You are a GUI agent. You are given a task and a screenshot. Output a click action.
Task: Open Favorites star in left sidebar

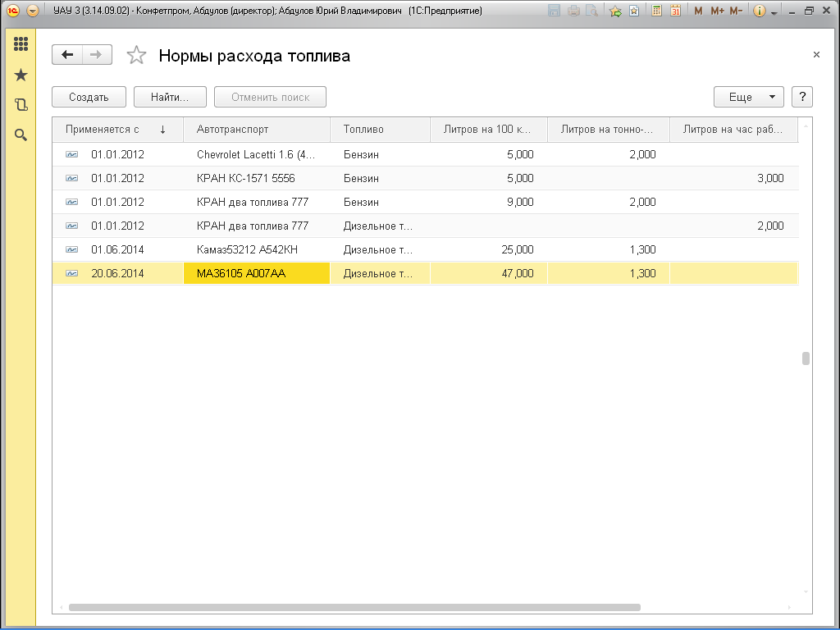[21, 75]
